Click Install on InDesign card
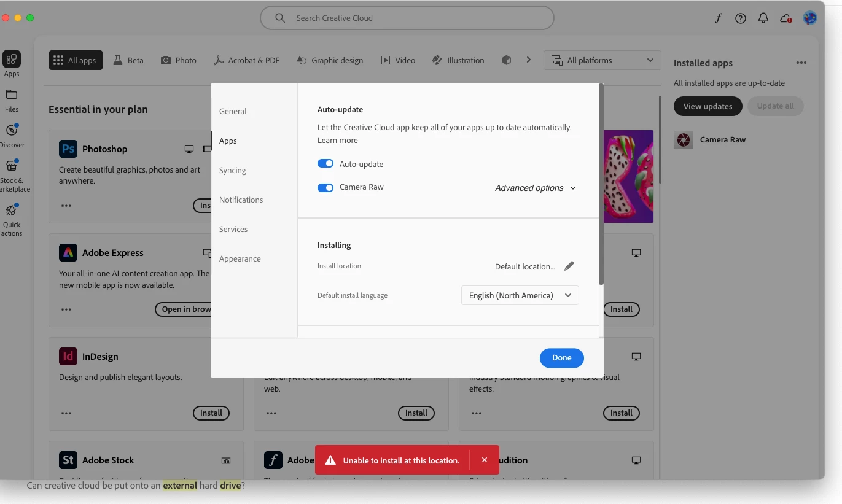 (x=211, y=413)
